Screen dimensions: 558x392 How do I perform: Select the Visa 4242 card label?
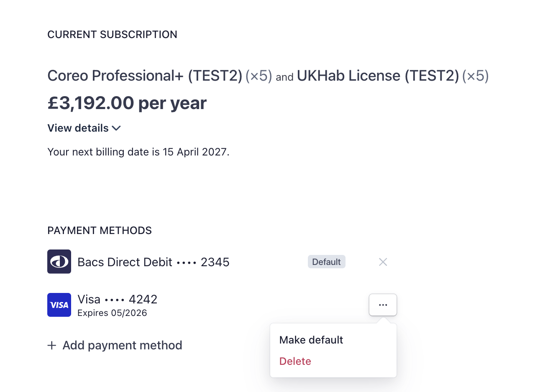coord(118,299)
